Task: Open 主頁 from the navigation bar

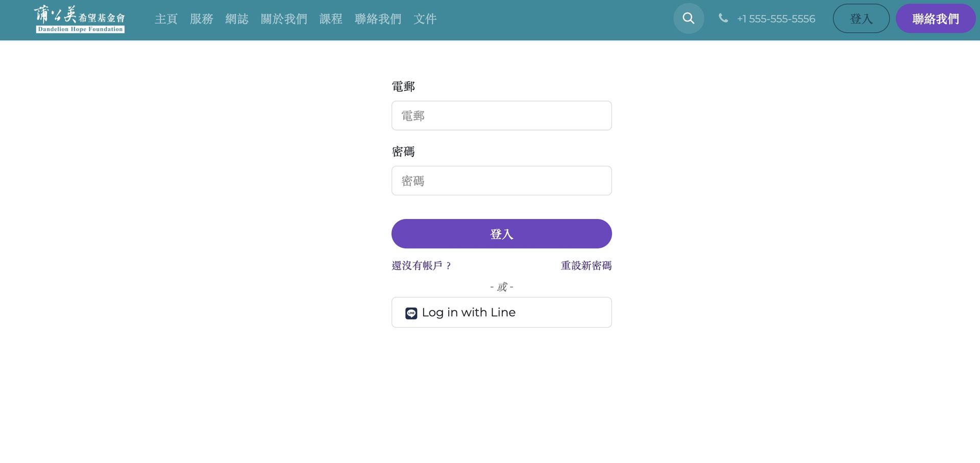Action: point(166,19)
